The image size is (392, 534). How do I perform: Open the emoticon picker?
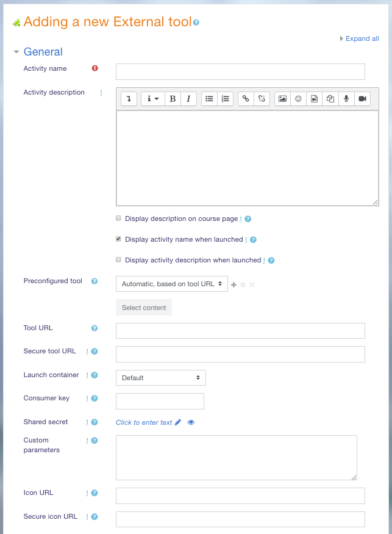pos(299,99)
